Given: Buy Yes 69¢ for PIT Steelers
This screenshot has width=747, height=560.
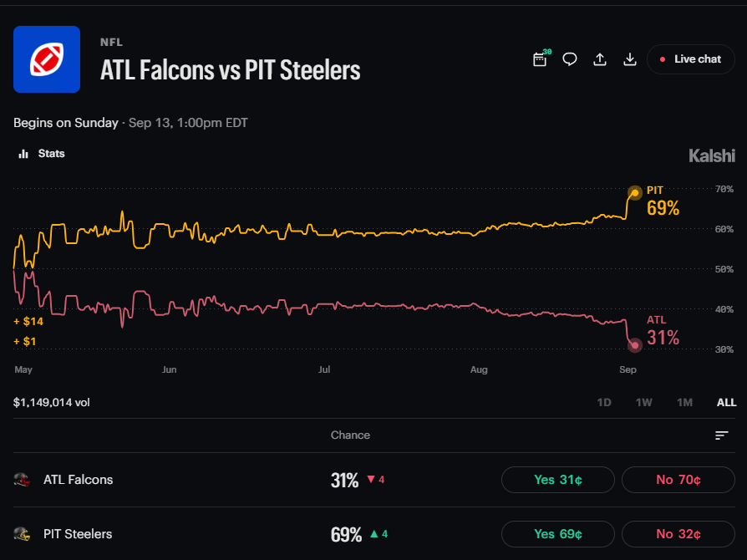Looking at the screenshot, I should pos(558,534).
